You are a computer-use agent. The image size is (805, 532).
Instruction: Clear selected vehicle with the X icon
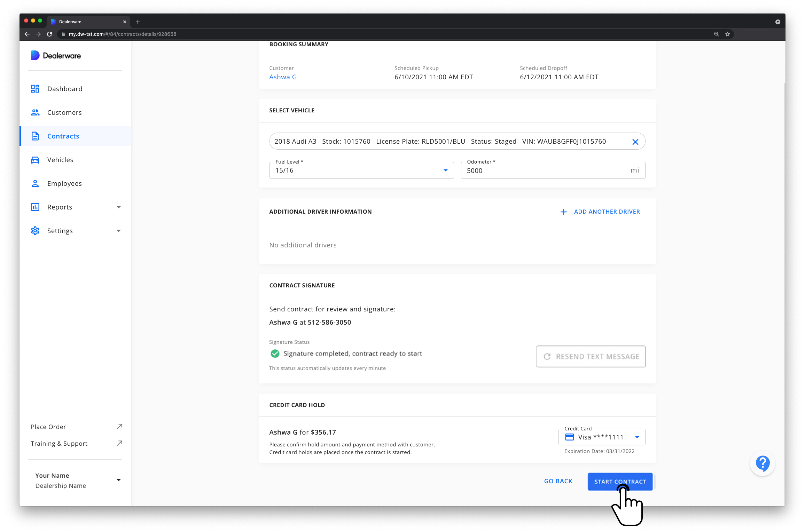click(x=635, y=142)
